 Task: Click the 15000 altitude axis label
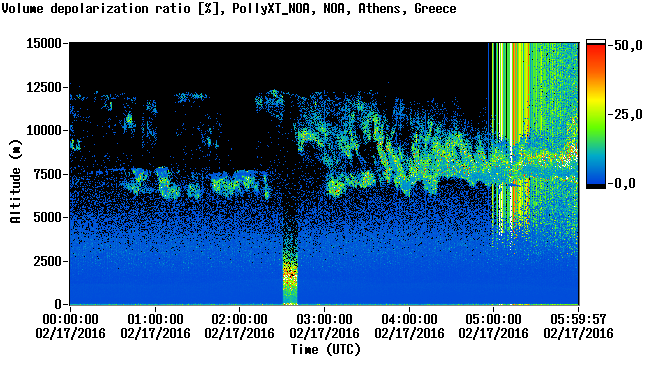pos(44,43)
